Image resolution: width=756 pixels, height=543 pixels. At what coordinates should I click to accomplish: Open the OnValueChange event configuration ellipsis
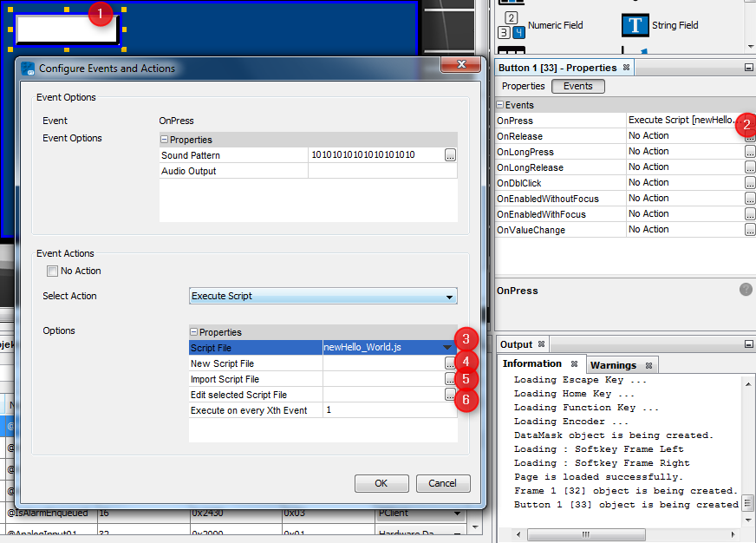click(750, 229)
